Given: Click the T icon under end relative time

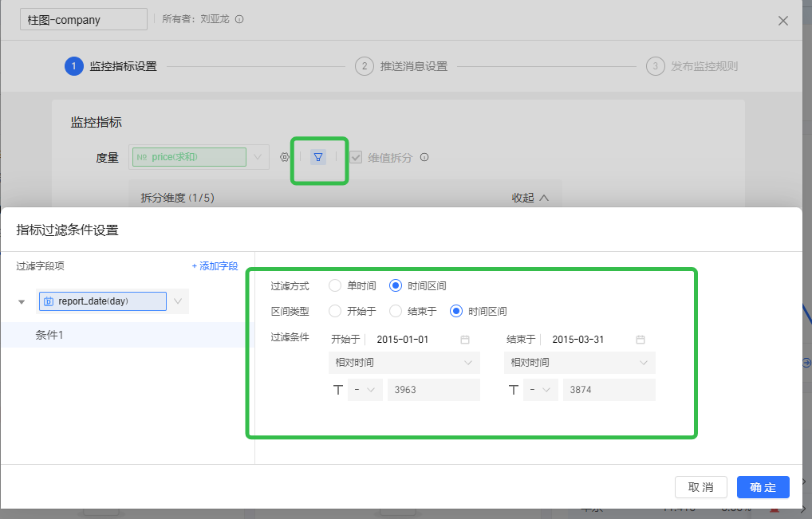Looking at the screenshot, I should 513,390.
